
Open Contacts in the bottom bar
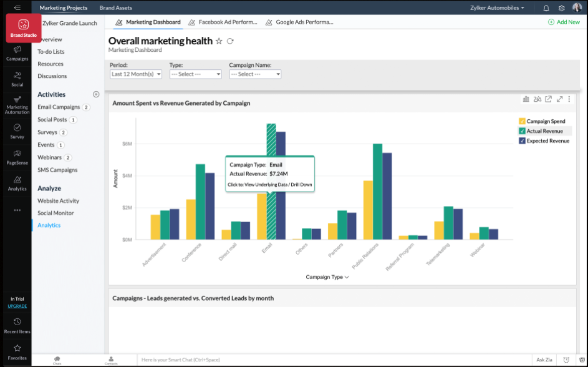(x=111, y=360)
